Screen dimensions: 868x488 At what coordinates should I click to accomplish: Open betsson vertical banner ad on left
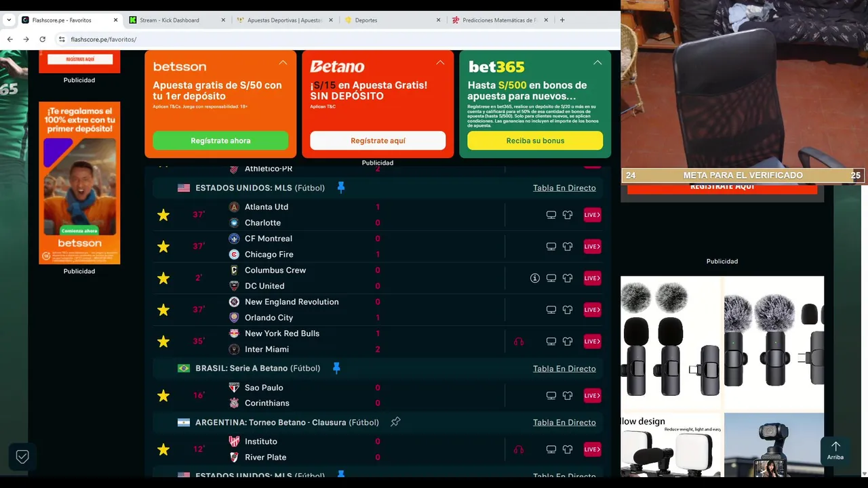pyautogui.click(x=79, y=183)
